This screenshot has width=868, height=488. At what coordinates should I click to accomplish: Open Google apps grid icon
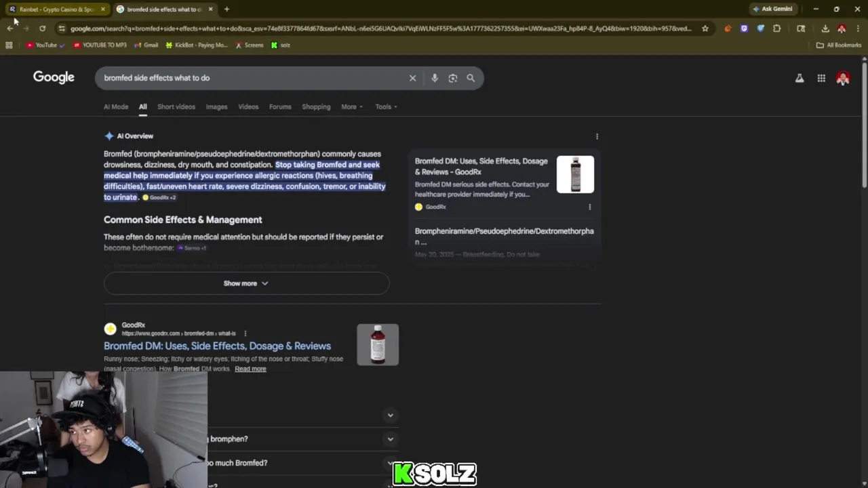click(x=821, y=79)
